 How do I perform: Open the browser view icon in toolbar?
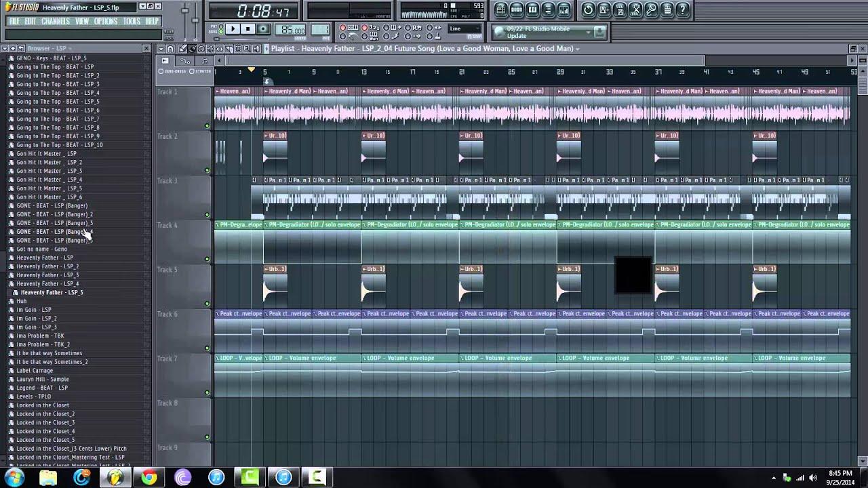click(x=548, y=9)
